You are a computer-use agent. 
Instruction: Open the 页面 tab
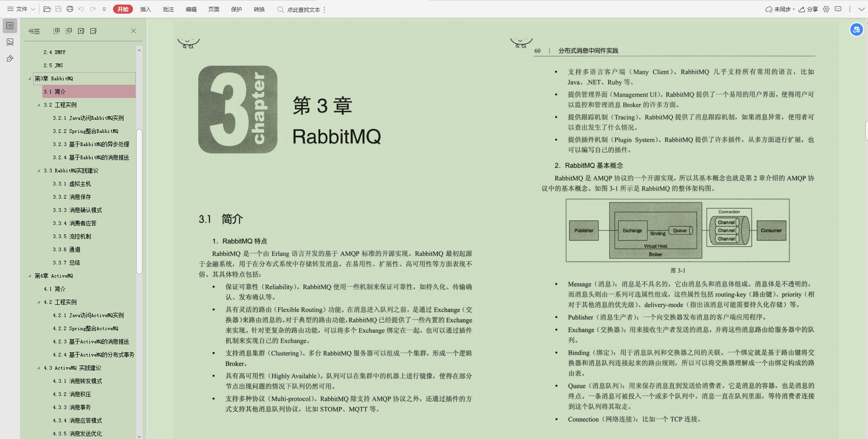[x=213, y=9]
